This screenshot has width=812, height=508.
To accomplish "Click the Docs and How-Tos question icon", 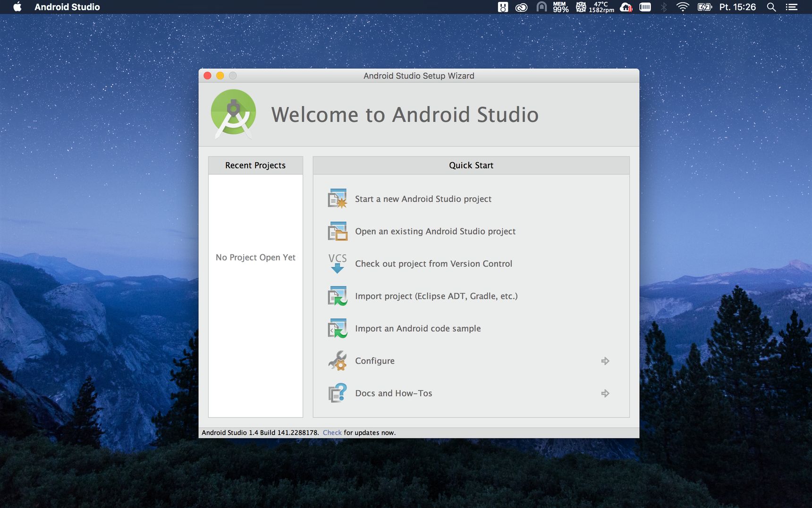I will tap(338, 393).
